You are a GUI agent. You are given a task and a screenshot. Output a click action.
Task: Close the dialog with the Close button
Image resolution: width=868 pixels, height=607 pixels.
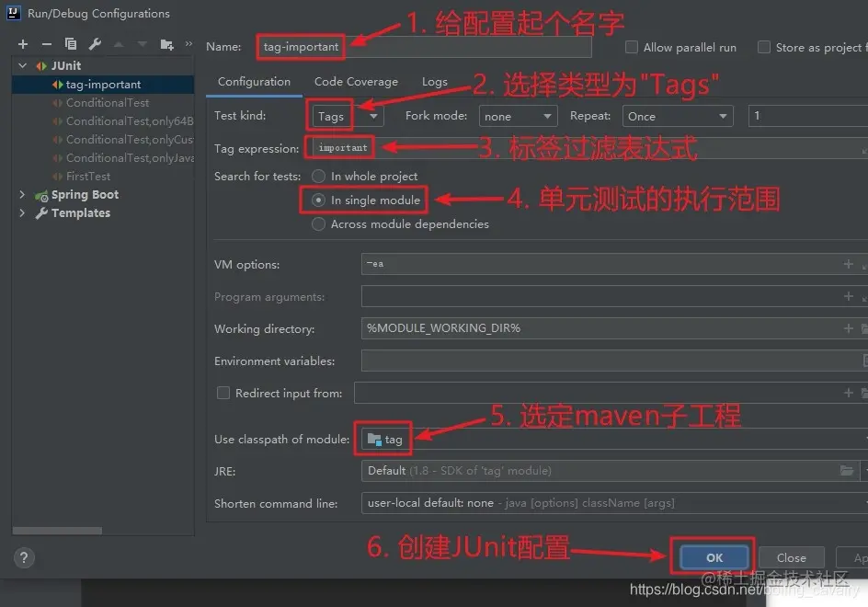791,557
